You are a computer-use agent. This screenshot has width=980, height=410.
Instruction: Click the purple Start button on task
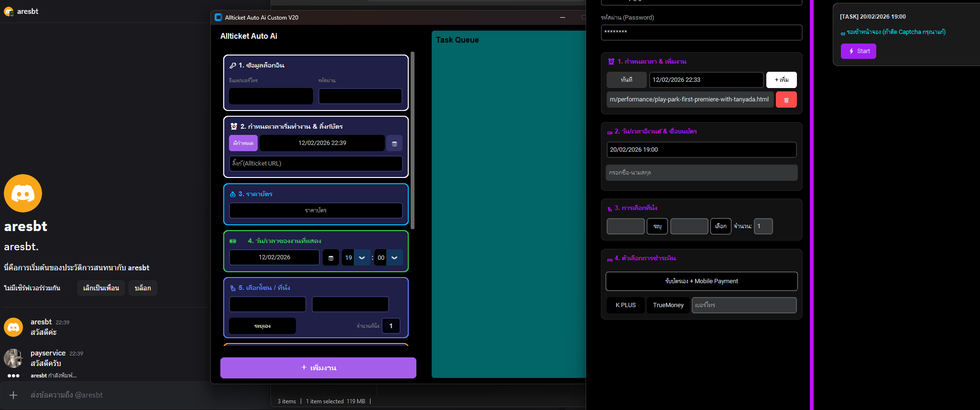pyautogui.click(x=858, y=51)
